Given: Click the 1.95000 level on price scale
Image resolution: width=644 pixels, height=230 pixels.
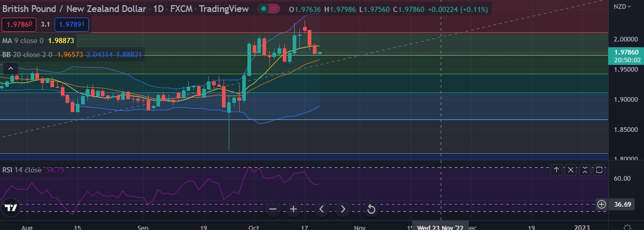Looking at the screenshot, I should point(626,69).
